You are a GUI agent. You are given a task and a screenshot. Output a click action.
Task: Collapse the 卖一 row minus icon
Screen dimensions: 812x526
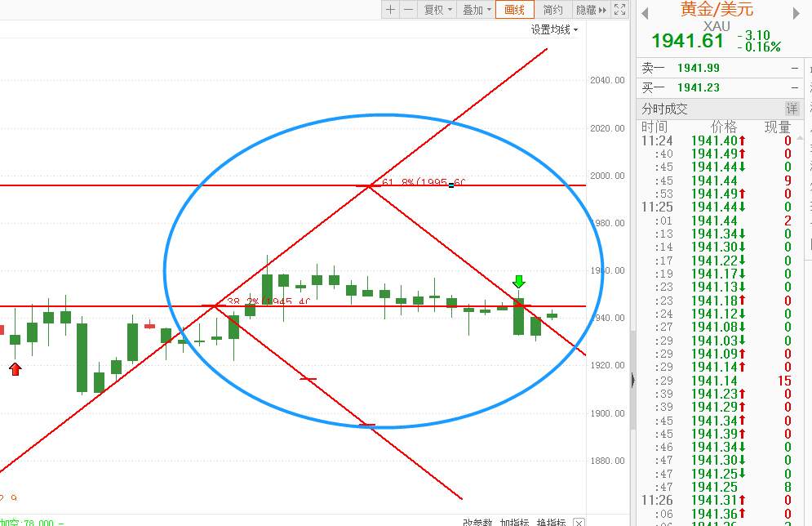[794, 68]
